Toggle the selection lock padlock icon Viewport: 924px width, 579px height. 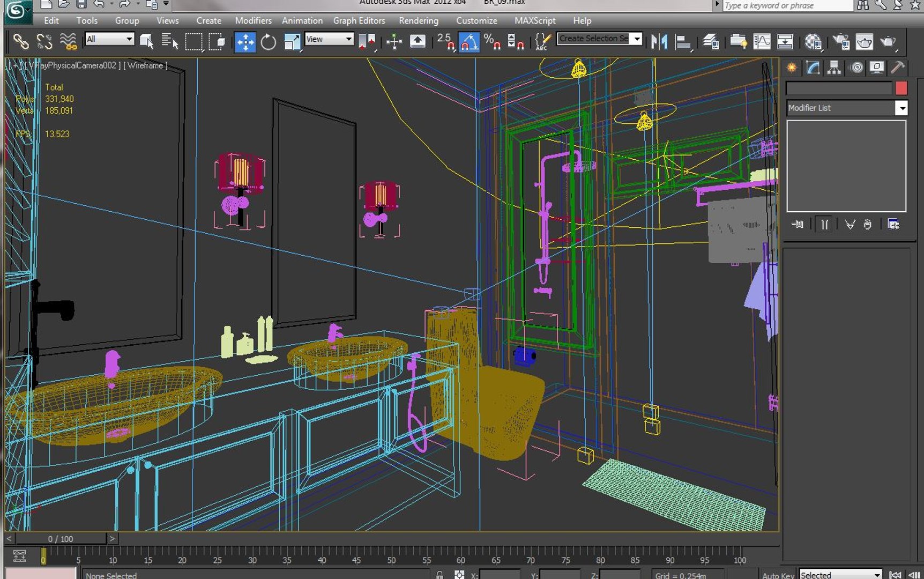[439, 575]
